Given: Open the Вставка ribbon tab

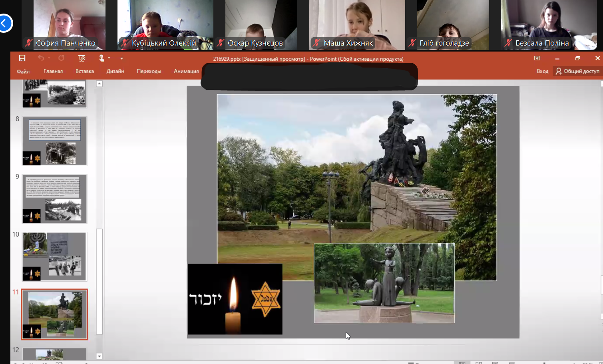Looking at the screenshot, I should (x=84, y=71).
